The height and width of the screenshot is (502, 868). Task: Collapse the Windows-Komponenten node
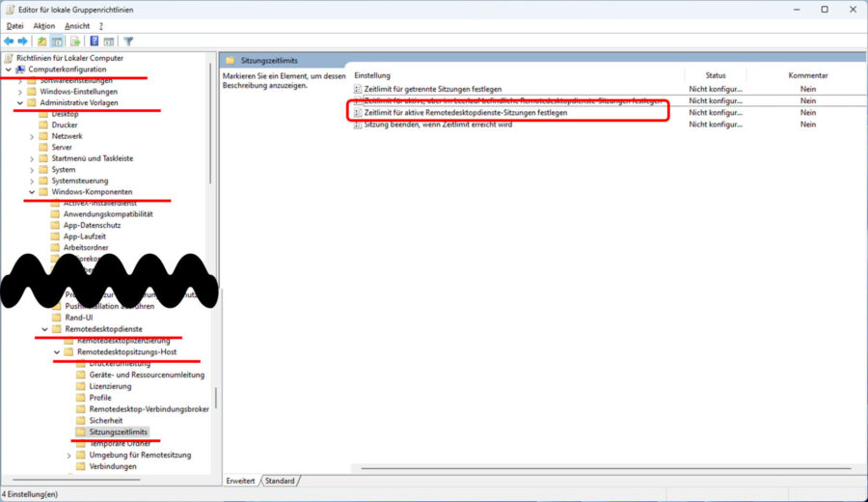tap(32, 192)
